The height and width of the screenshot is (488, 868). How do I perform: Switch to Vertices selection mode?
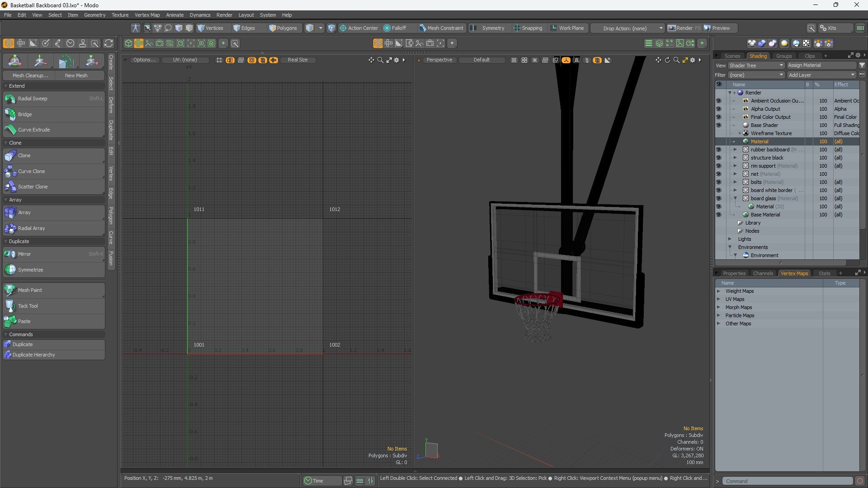211,28
